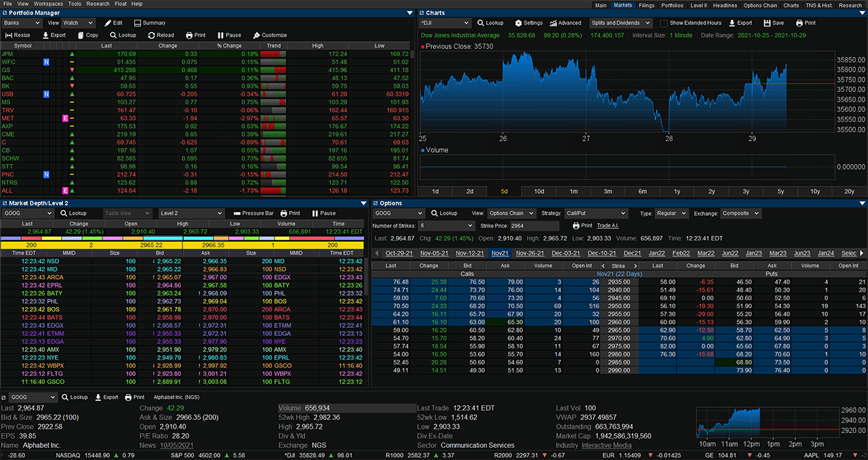The image size is (868, 460).
Task: Pause updates in Portfolio Manager
Action: click(x=229, y=35)
